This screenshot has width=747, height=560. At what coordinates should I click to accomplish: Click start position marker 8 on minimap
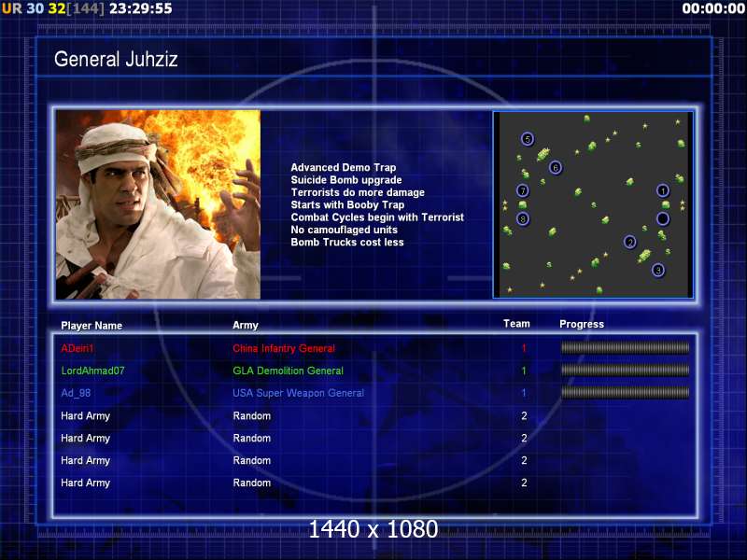point(523,219)
